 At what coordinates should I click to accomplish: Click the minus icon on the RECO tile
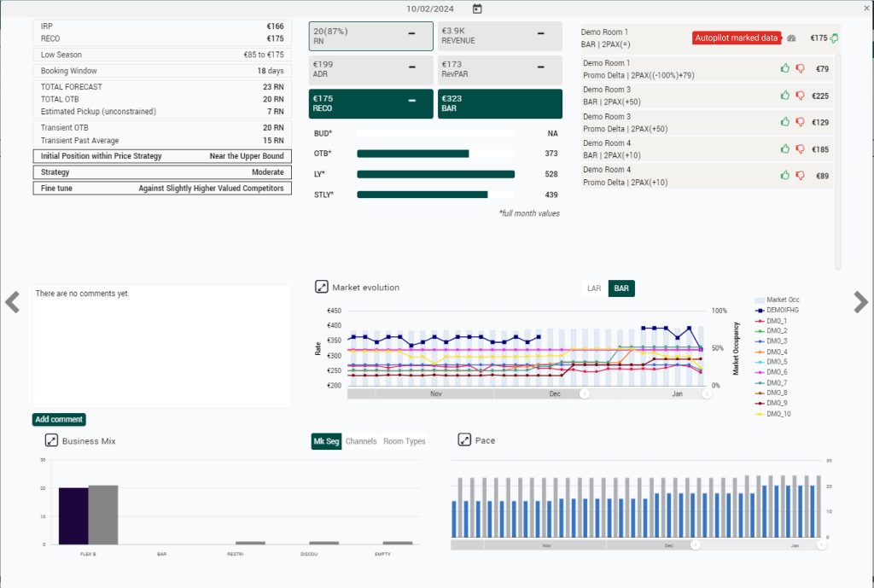pos(412,101)
